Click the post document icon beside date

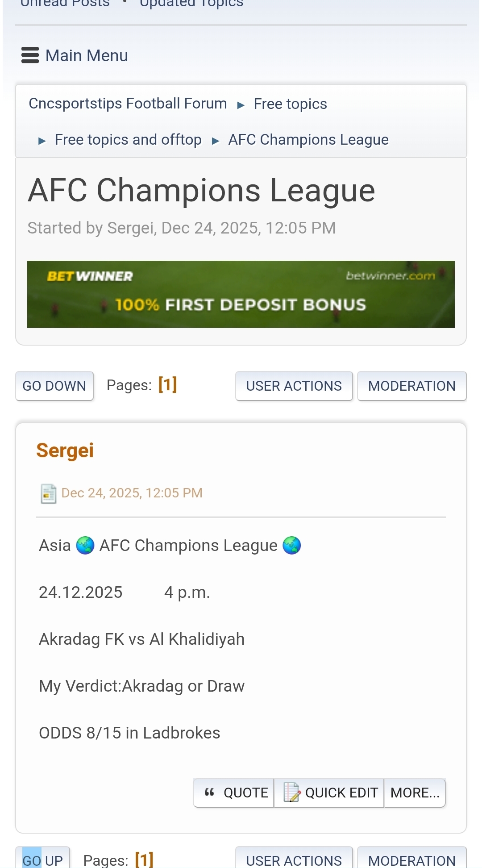point(48,493)
